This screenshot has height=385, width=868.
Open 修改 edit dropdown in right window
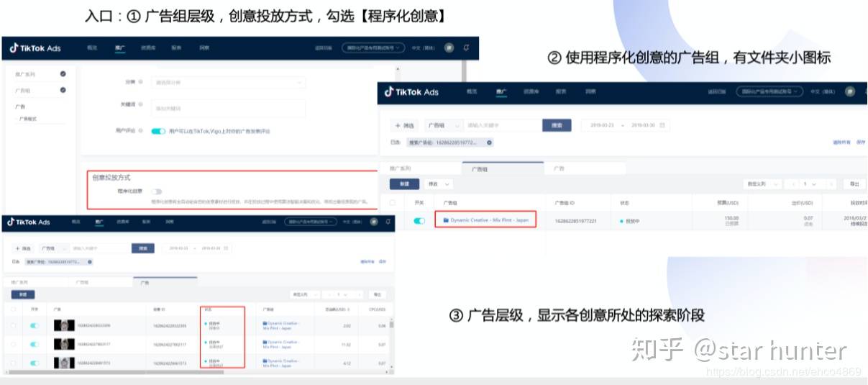pyautogui.click(x=438, y=184)
